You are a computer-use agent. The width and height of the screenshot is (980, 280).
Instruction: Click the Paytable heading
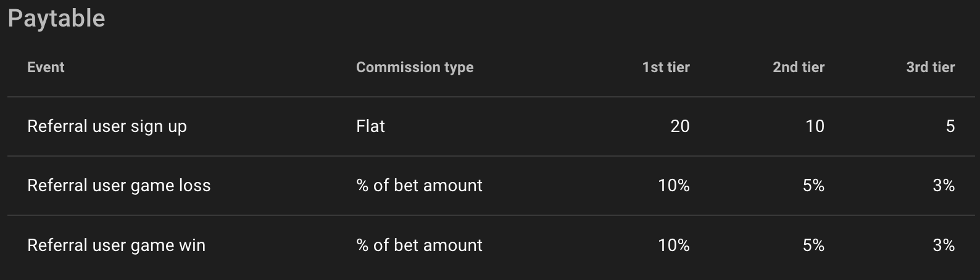point(56,19)
